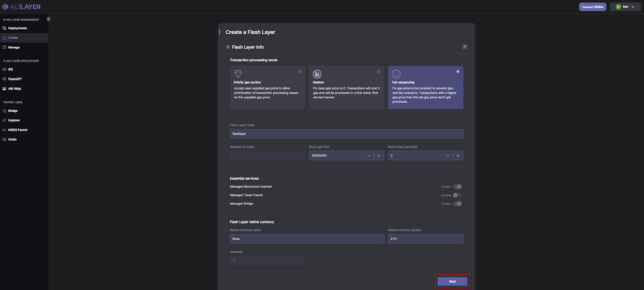Toggle Managed Blockscout Explorer switch

tap(457, 187)
